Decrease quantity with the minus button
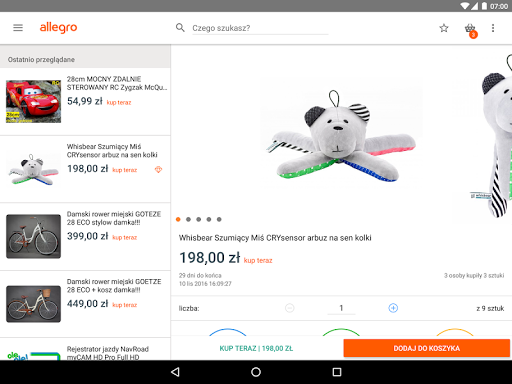The height and width of the screenshot is (384, 512). click(x=290, y=308)
